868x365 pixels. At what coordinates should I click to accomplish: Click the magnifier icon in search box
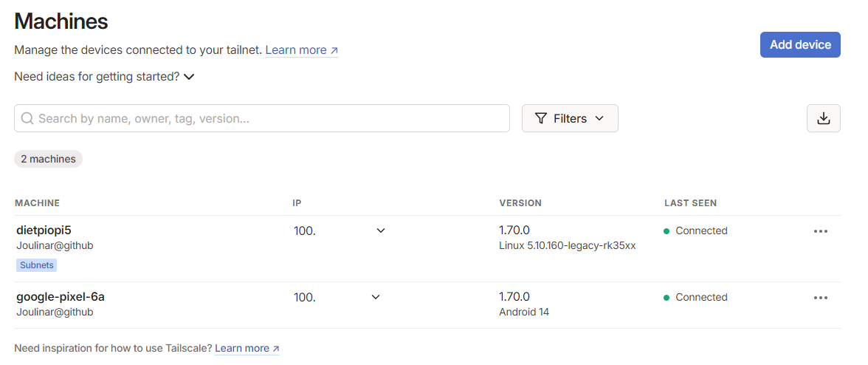pos(27,118)
